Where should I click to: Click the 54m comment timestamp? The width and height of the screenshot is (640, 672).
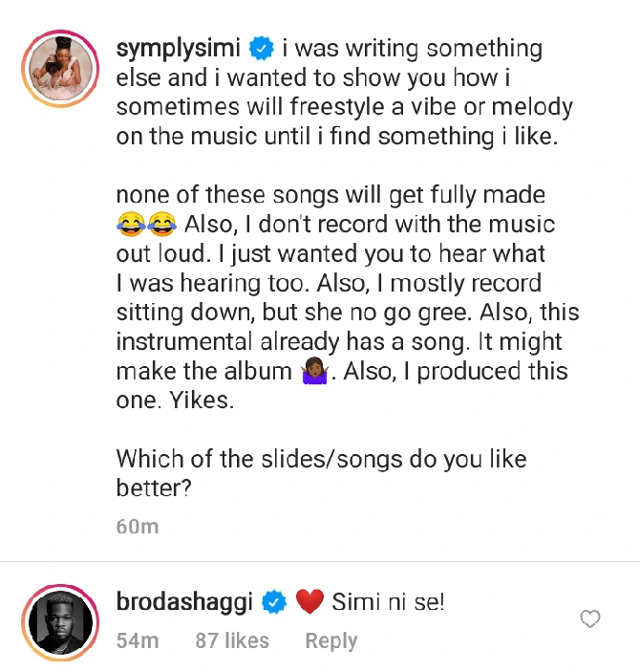coord(137,640)
